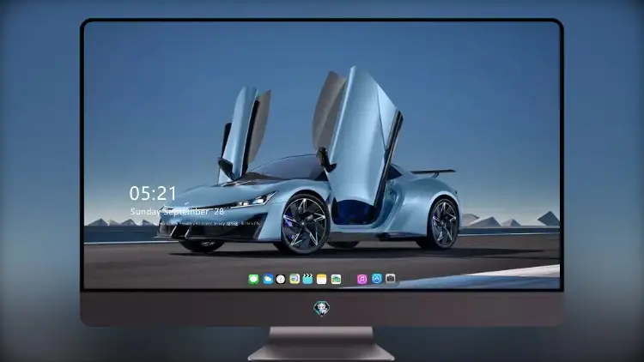Click the Sunday September 28 date text
The height and width of the screenshot is (362, 644).
click(x=177, y=212)
